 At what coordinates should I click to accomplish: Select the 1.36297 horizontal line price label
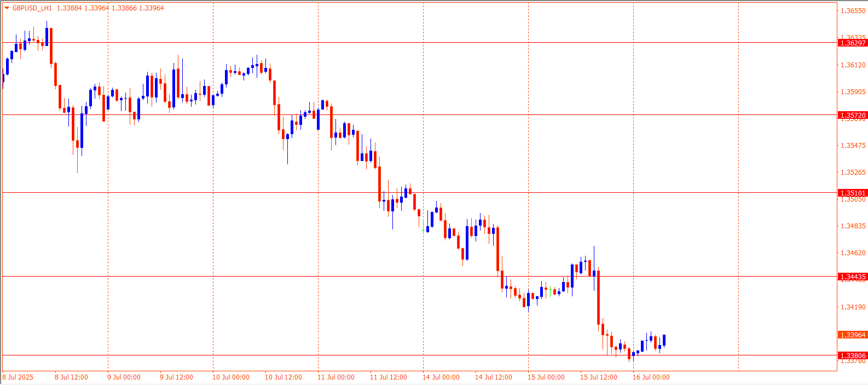pos(853,43)
